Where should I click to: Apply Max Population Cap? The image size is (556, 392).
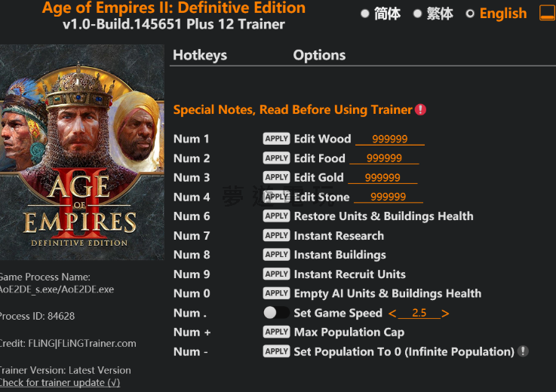click(x=276, y=332)
